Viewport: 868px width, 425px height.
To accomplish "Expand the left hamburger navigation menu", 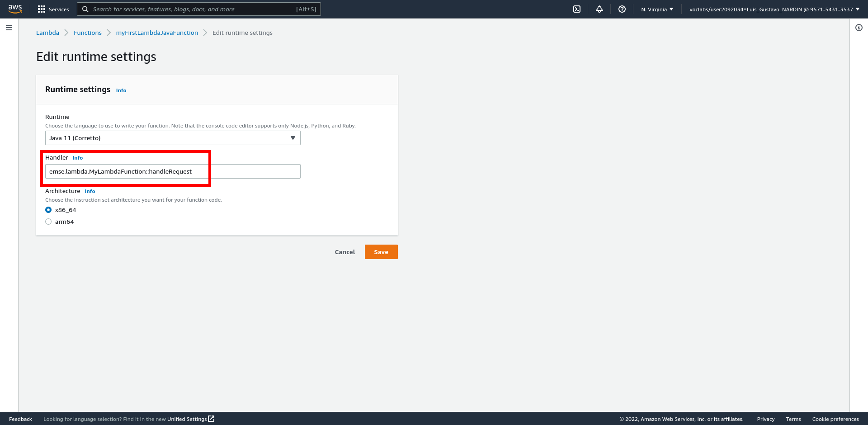I will (9, 28).
